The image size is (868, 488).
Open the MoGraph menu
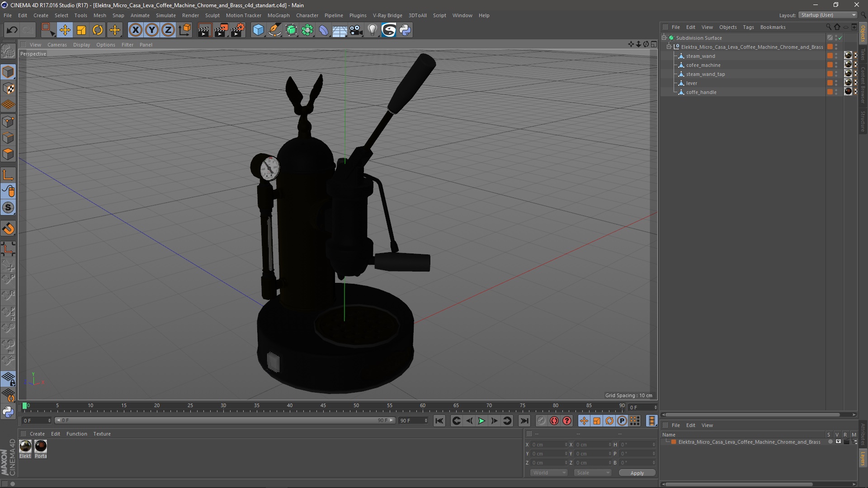[x=278, y=15]
